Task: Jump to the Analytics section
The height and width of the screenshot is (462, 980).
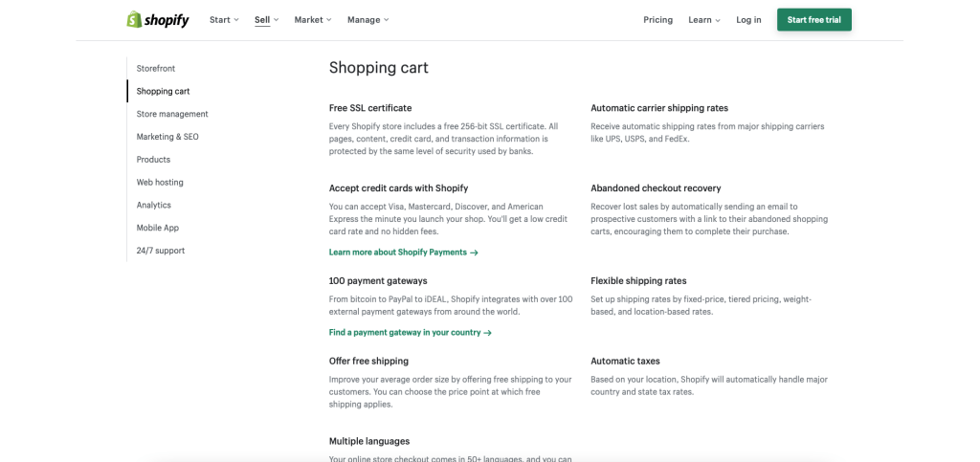Action: (x=154, y=206)
